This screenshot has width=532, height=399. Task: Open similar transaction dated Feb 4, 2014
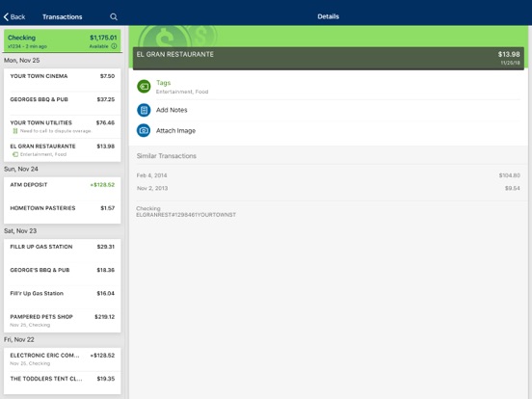coord(328,175)
